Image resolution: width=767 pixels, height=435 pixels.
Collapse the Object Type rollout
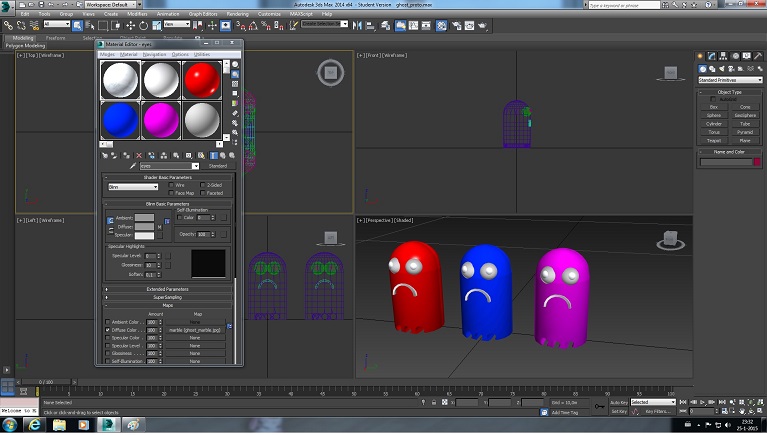tap(729, 92)
